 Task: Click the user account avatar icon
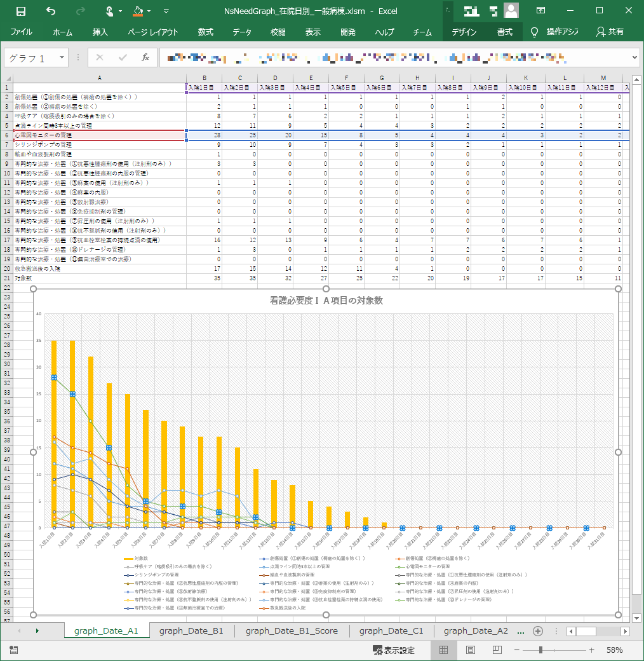coord(511,11)
